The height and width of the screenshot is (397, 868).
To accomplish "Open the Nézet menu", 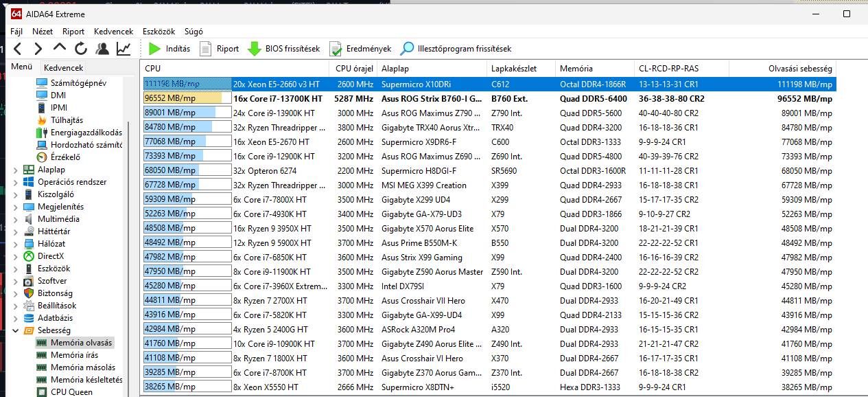I will click(43, 32).
